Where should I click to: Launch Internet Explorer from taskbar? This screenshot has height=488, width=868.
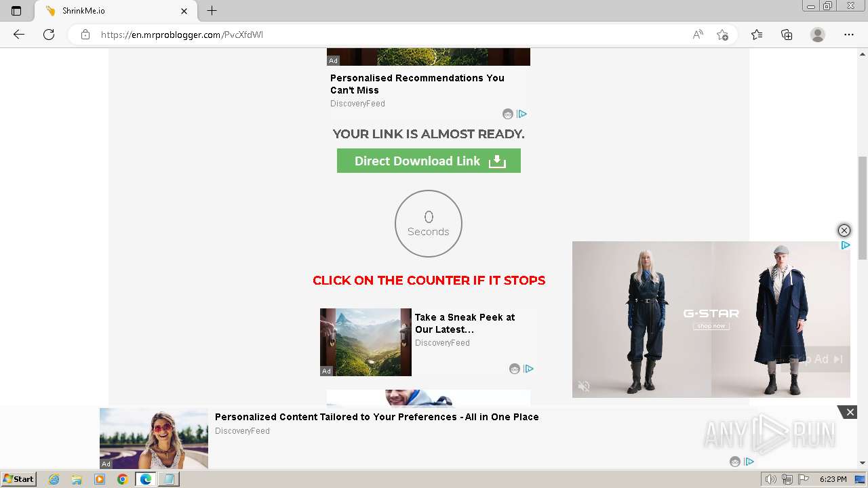[54, 479]
